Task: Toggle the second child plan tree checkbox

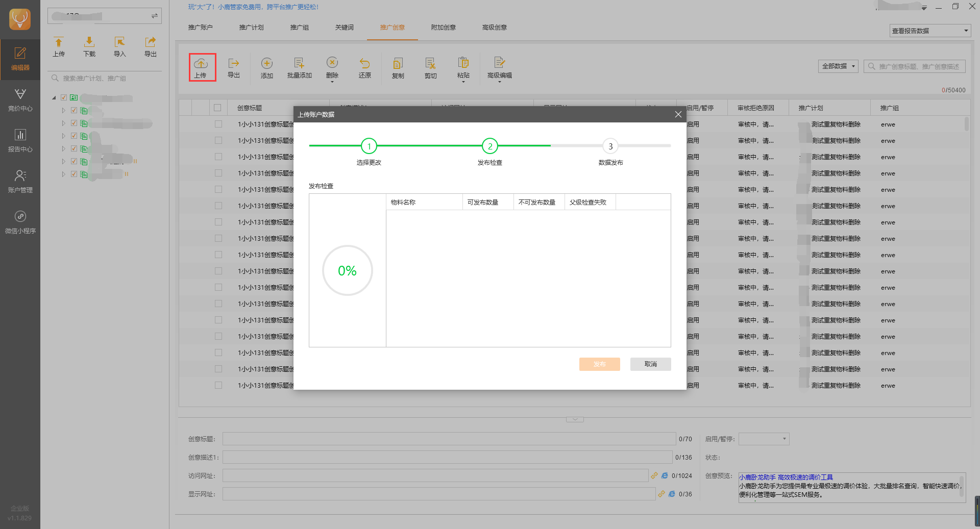Action: coord(74,123)
